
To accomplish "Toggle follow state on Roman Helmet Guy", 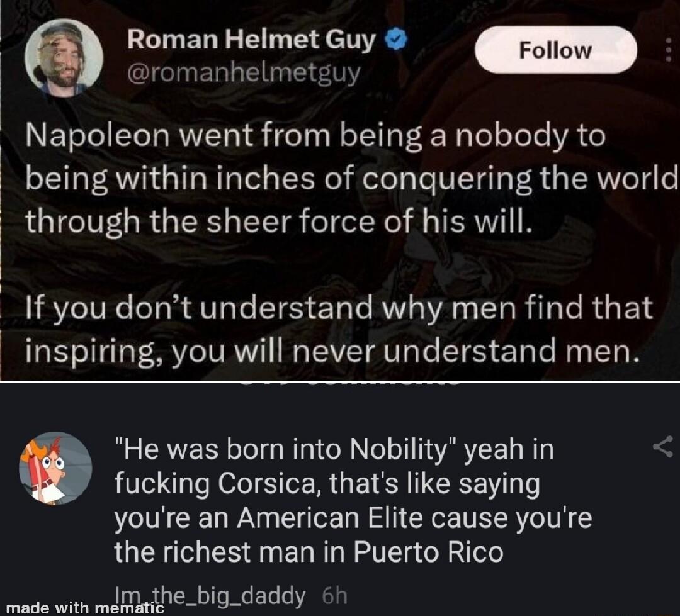I will pos(555,50).
